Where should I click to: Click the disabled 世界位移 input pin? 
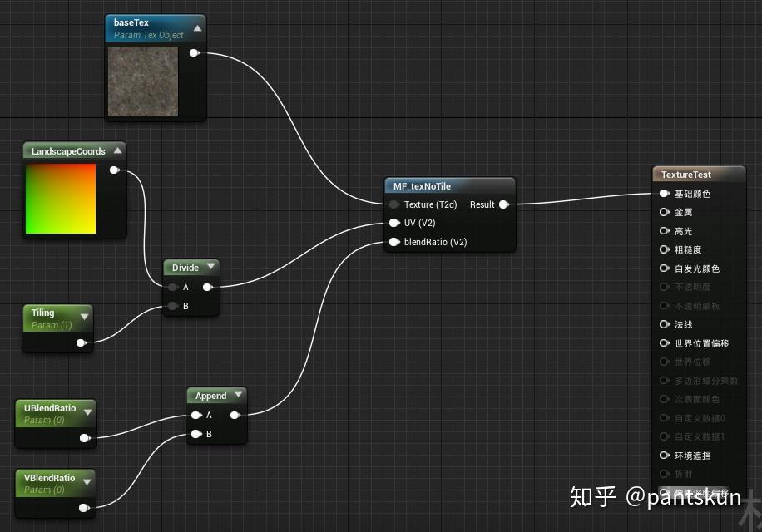point(665,362)
